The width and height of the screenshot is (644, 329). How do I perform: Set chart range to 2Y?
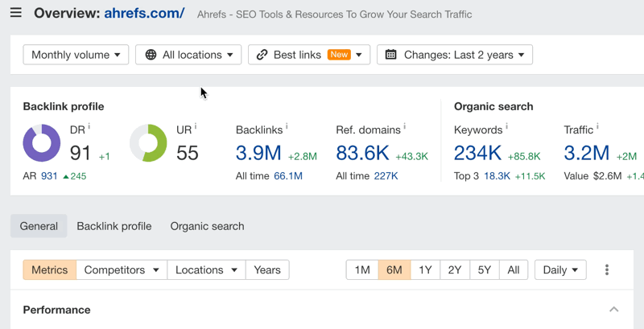click(x=455, y=270)
